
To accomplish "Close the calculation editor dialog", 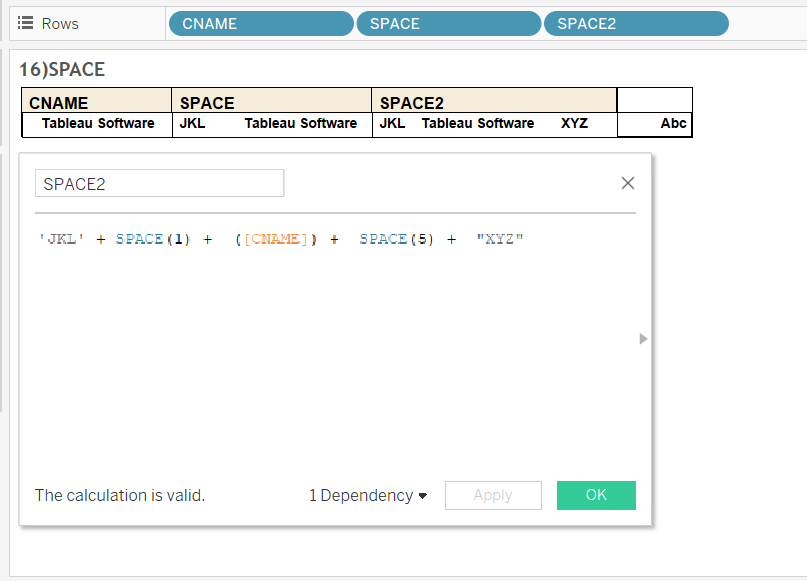I will click(627, 183).
